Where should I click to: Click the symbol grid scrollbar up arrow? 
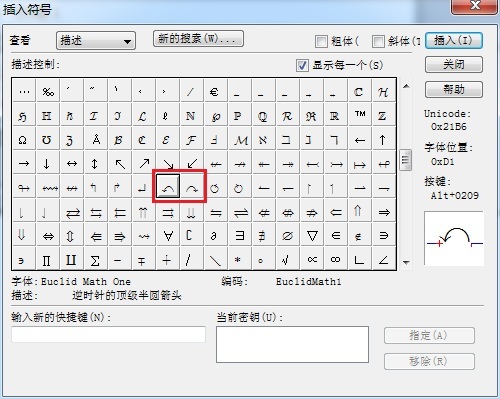coord(406,86)
